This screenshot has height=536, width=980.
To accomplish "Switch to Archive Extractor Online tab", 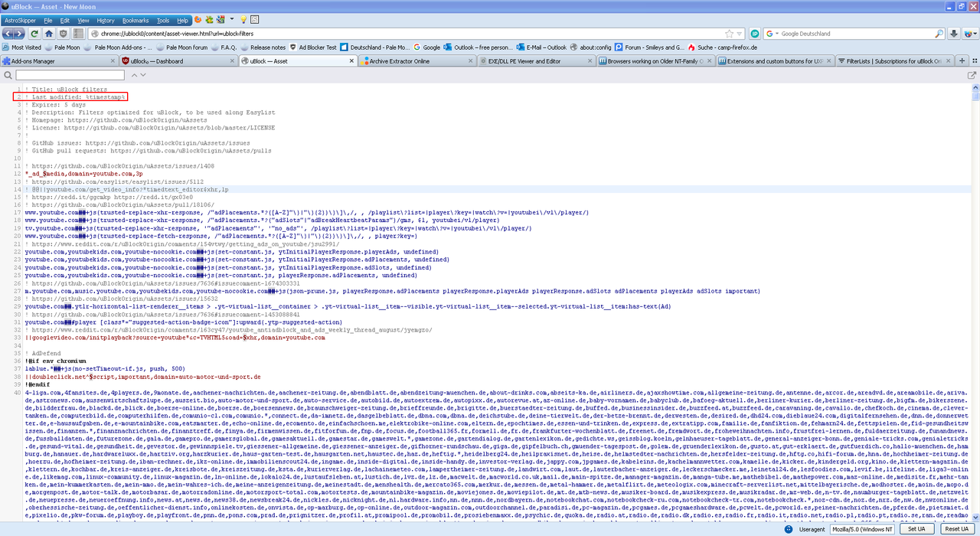I will (417, 61).
